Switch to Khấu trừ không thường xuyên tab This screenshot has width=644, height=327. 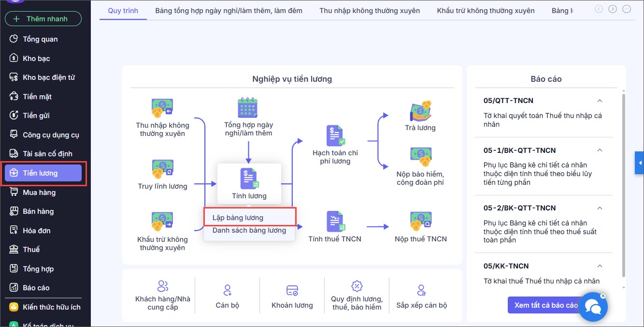(x=486, y=10)
